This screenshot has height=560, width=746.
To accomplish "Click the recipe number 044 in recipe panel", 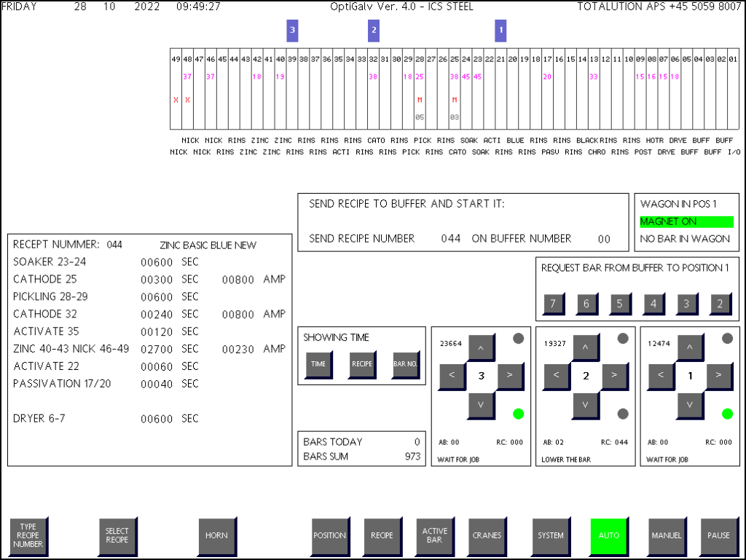I will [x=114, y=245].
